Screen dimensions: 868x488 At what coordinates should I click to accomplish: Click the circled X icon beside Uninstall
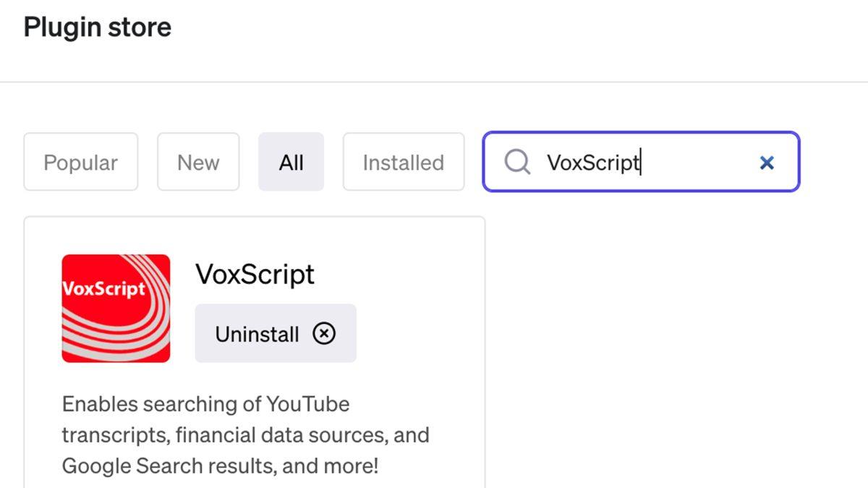tap(324, 333)
